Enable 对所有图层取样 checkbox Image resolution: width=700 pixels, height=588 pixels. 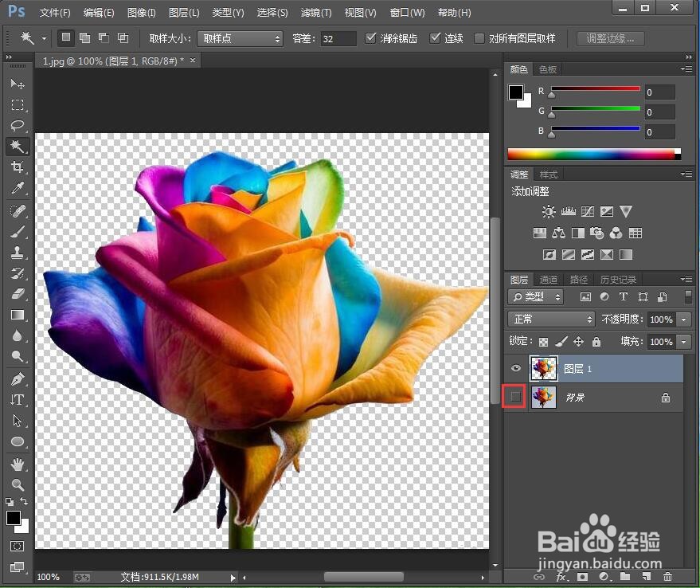tap(479, 38)
